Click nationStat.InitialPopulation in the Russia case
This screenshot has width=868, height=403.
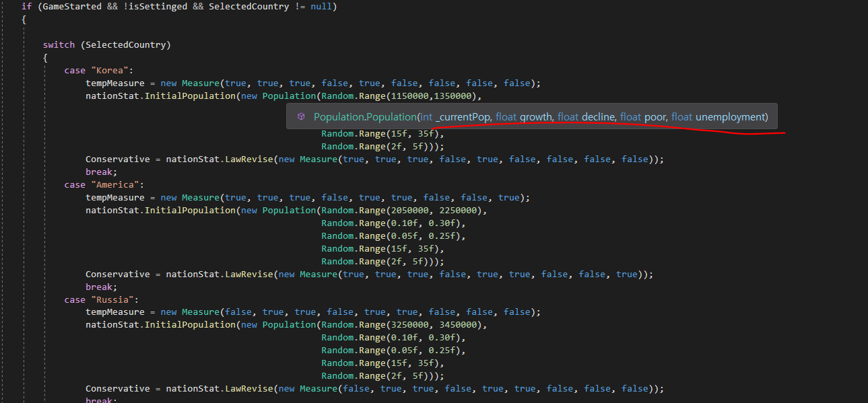pos(160,325)
